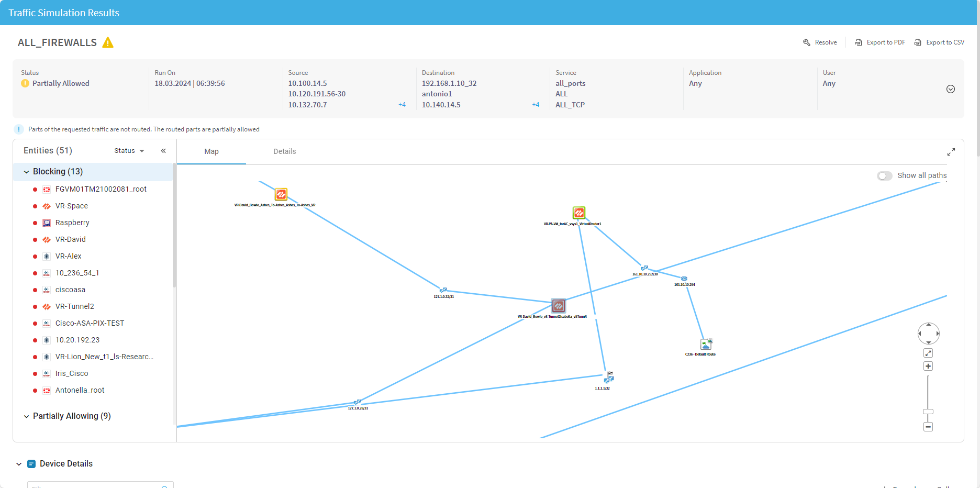The width and height of the screenshot is (980, 488).
Task: Expand map to full screen view
Action: tap(951, 152)
